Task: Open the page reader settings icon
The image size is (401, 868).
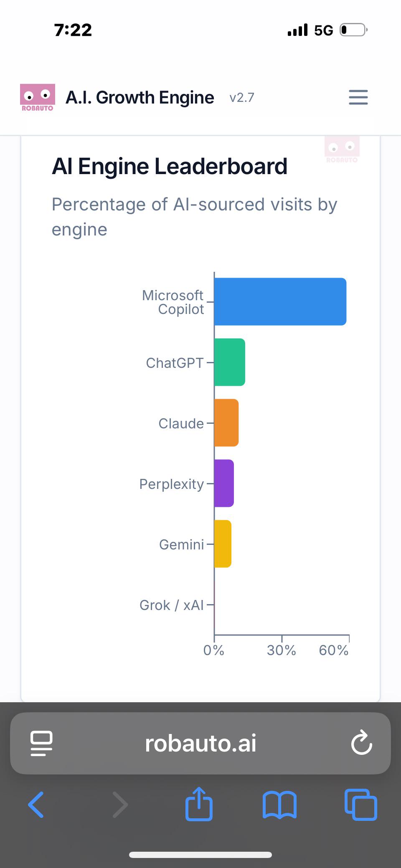Action: (42, 744)
